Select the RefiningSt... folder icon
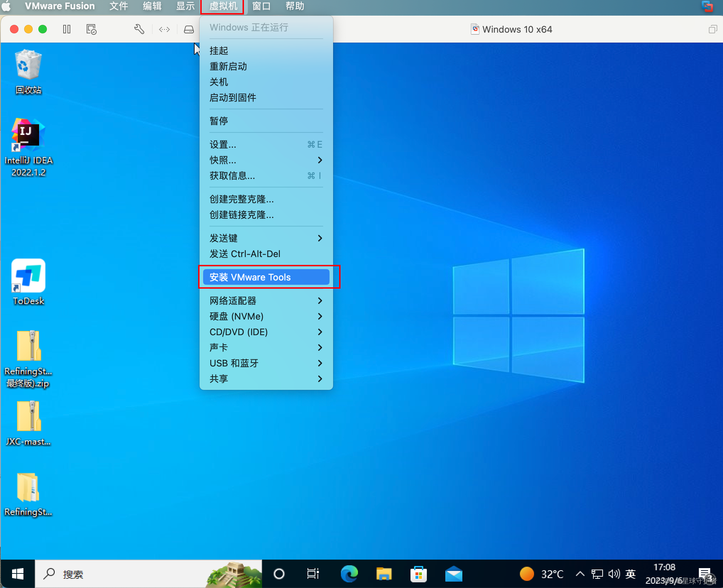 [28, 494]
